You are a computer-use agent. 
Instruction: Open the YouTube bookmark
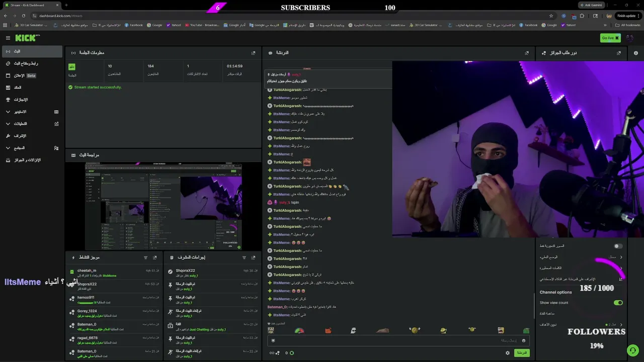[x=202, y=25]
